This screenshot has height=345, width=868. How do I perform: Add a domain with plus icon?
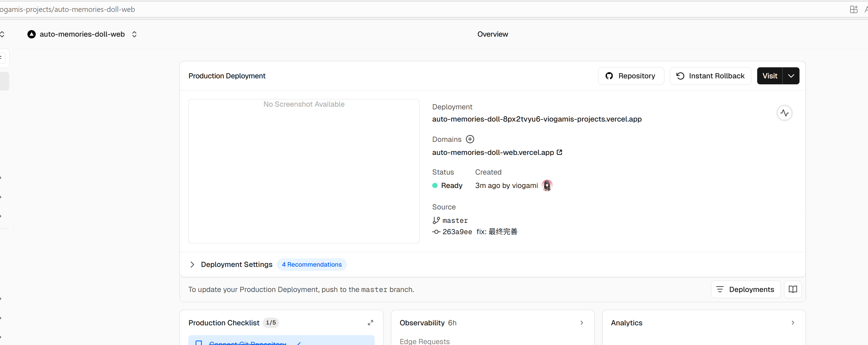(x=470, y=139)
